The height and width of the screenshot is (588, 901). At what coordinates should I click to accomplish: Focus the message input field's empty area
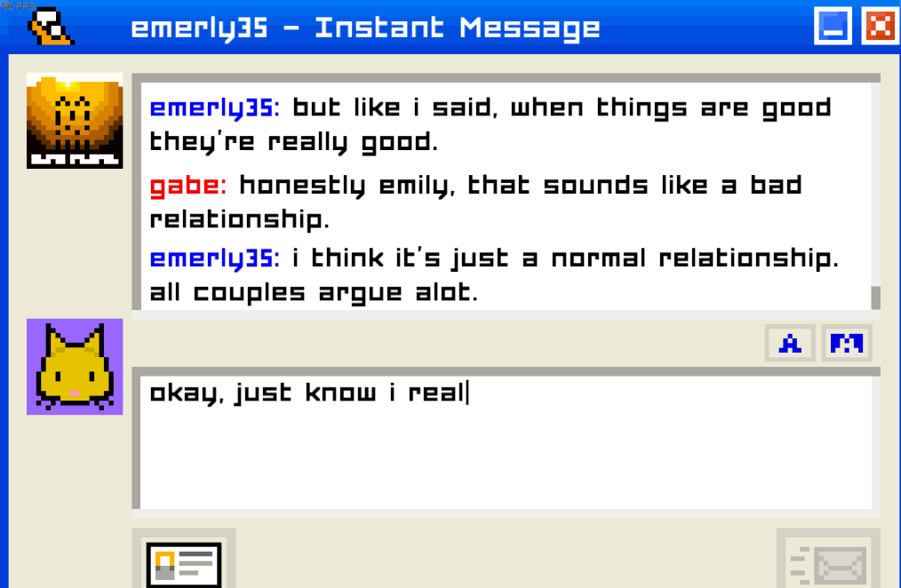(506, 459)
